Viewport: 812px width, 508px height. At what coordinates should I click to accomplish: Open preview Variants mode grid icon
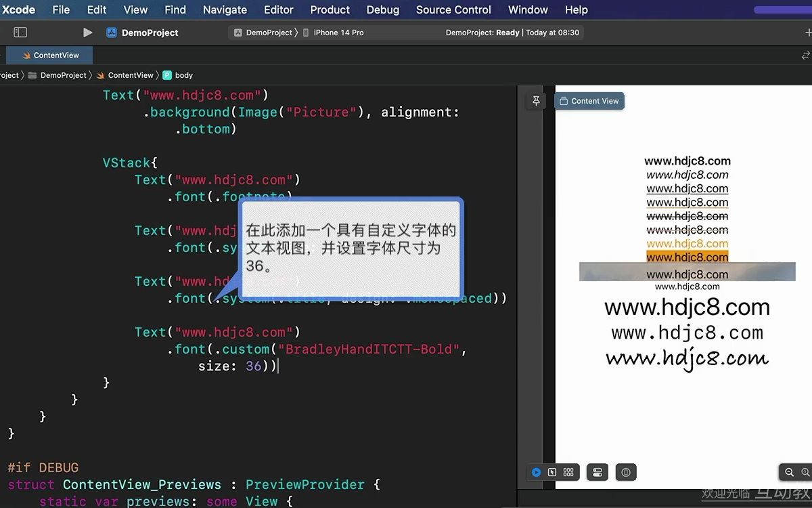point(568,472)
